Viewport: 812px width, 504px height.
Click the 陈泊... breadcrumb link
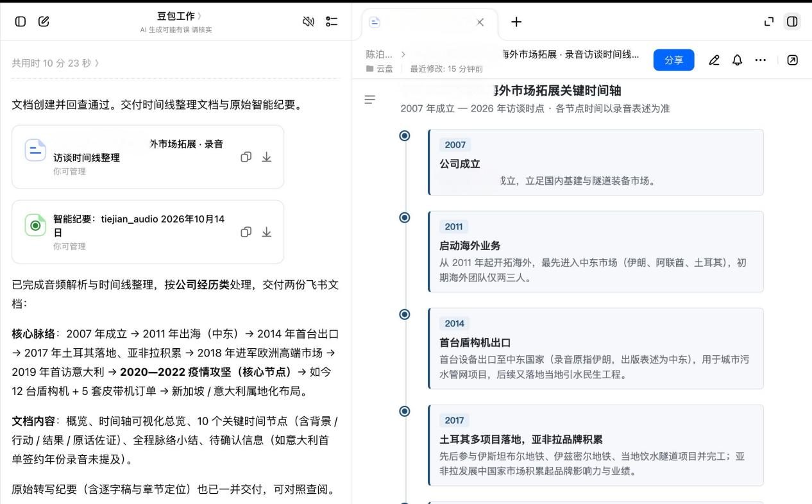[379, 55]
